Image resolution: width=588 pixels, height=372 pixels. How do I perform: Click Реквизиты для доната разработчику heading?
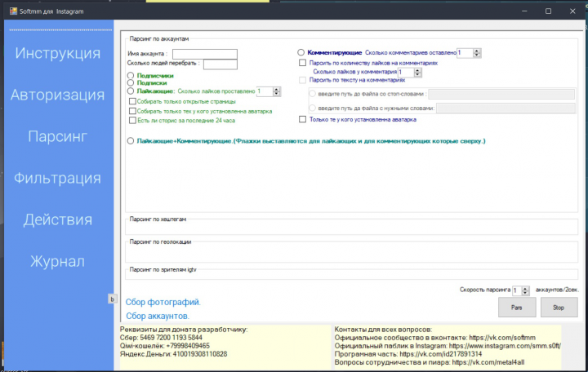coord(184,330)
